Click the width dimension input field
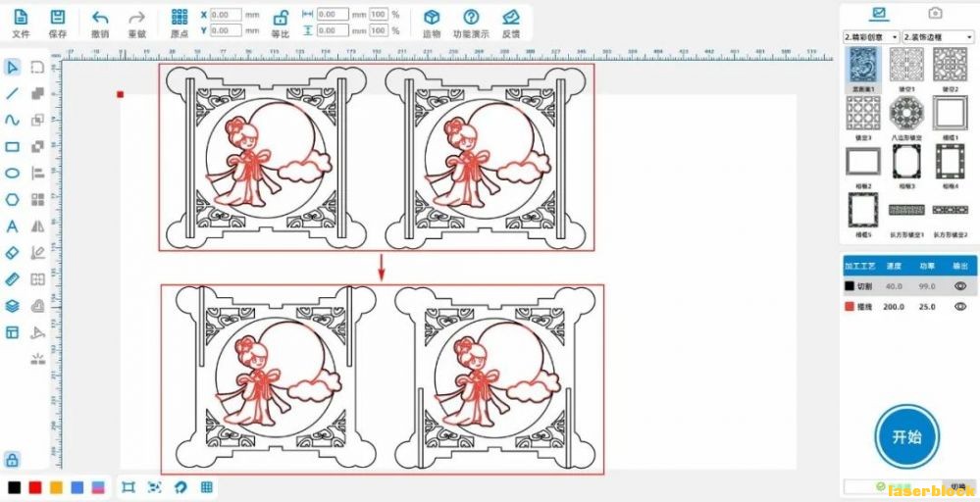The image size is (980, 502). 333,14
